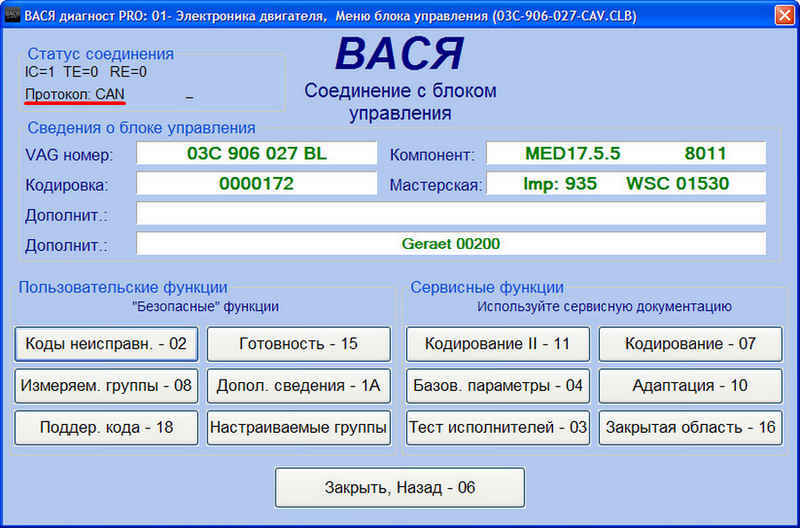Click the VAG номер field 03C 906 027 BL

click(x=257, y=154)
